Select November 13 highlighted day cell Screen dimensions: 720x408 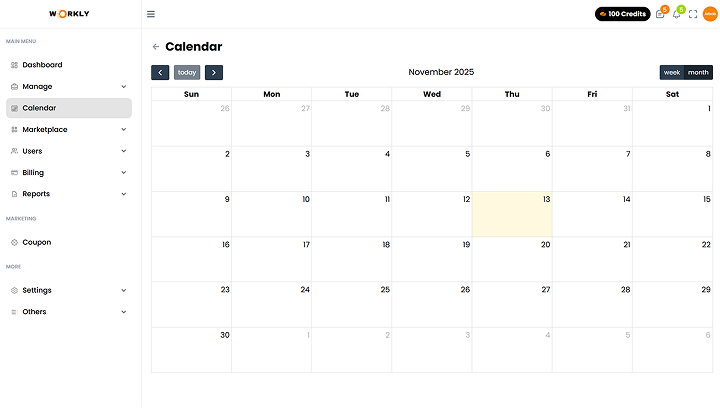(x=511, y=214)
